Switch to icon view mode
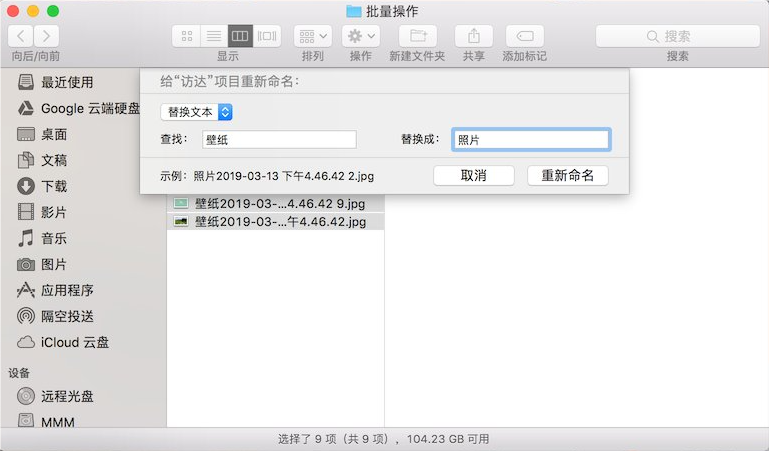 (186, 36)
